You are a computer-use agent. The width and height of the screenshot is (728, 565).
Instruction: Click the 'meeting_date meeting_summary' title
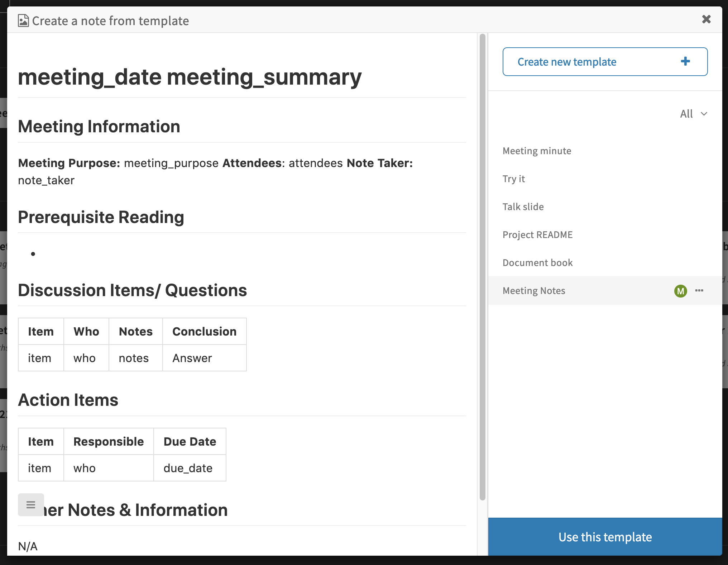tap(190, 77)
